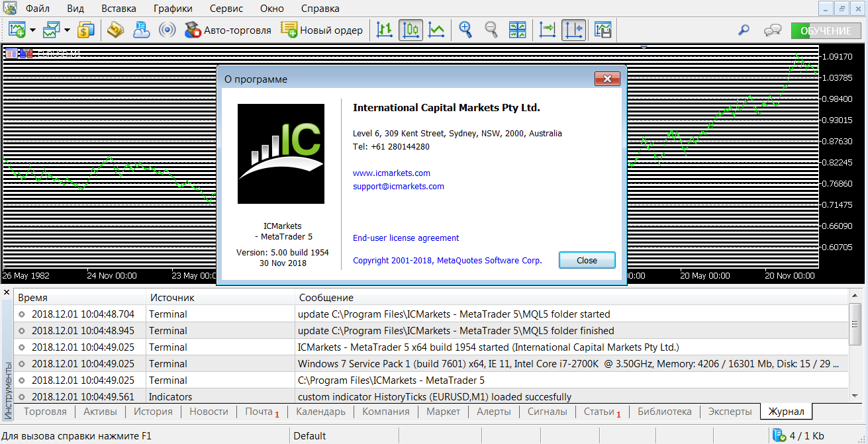The image size is (868, 444).
Task: Click the save chart picture icon
Action: pyautogui.click(x=603, y=30)
